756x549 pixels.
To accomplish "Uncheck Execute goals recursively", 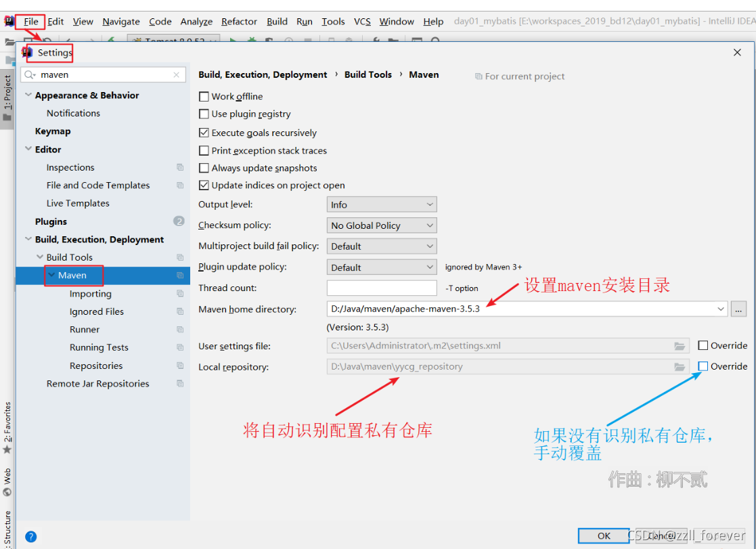I will pyautogui.click(x=204, y=133).
